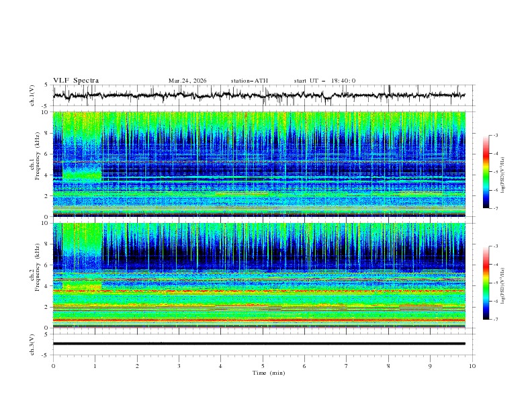Click the log(PSD) label beside ch.2 colorbar
Image resolution: width=532 pixels, height=411 pixels.
[x=503, y=286]
